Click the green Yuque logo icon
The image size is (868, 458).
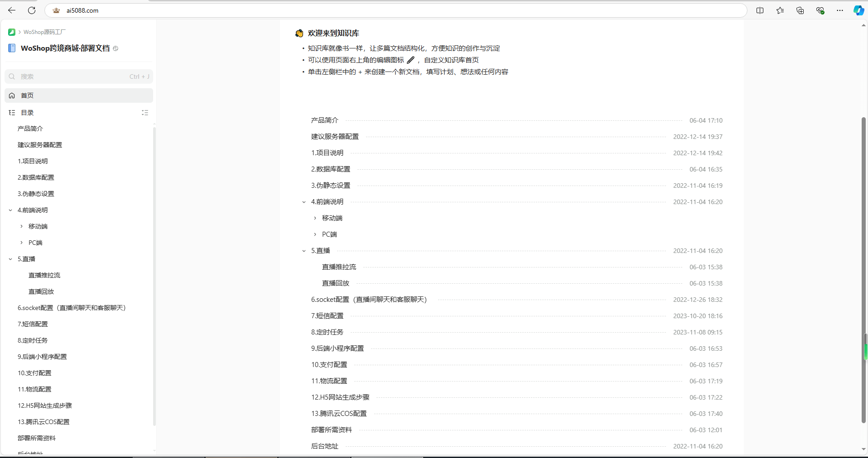[x=12, y=32]
